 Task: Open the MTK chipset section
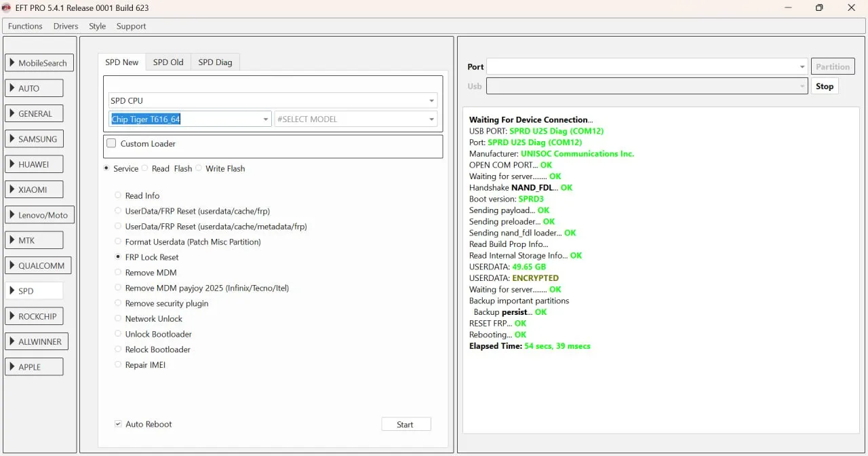pos(34,240)
